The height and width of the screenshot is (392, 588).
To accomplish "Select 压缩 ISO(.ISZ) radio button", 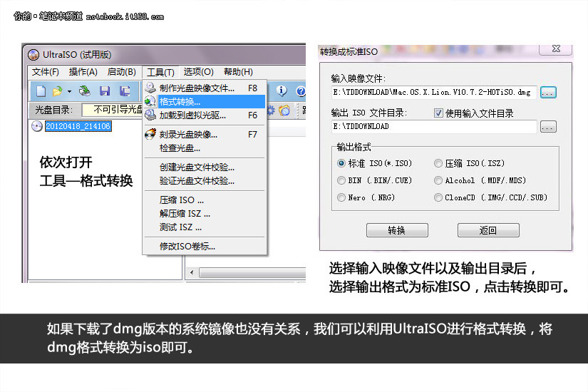I will tap(438, 163).
